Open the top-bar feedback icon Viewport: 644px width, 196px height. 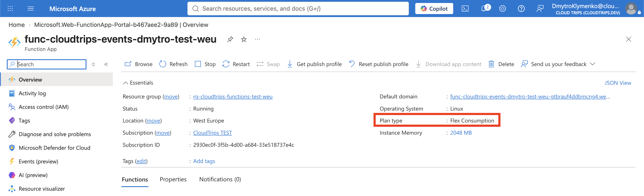(x=540, y=9)
